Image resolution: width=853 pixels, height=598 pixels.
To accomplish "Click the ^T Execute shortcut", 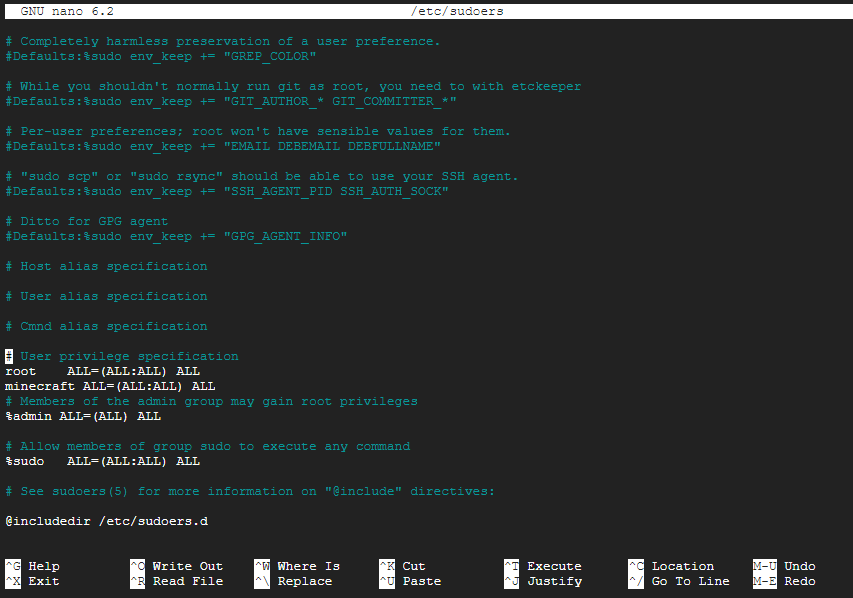I will 543,566.
